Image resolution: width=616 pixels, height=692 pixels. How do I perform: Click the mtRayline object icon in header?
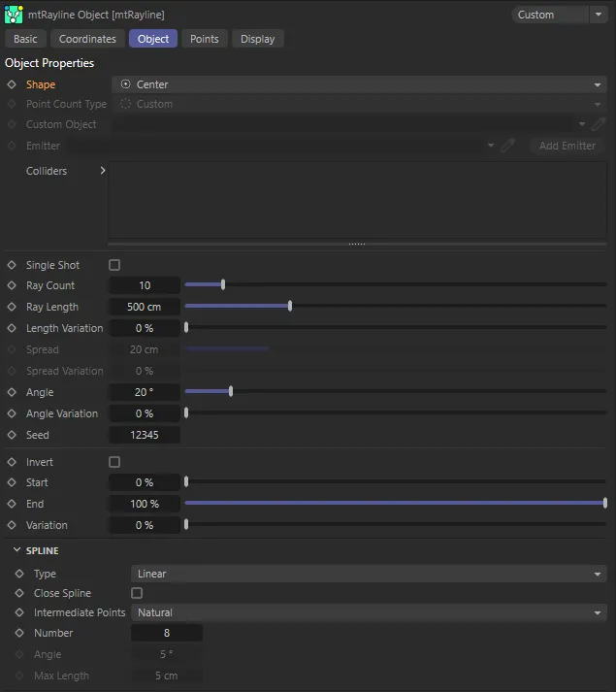(15, 15)
